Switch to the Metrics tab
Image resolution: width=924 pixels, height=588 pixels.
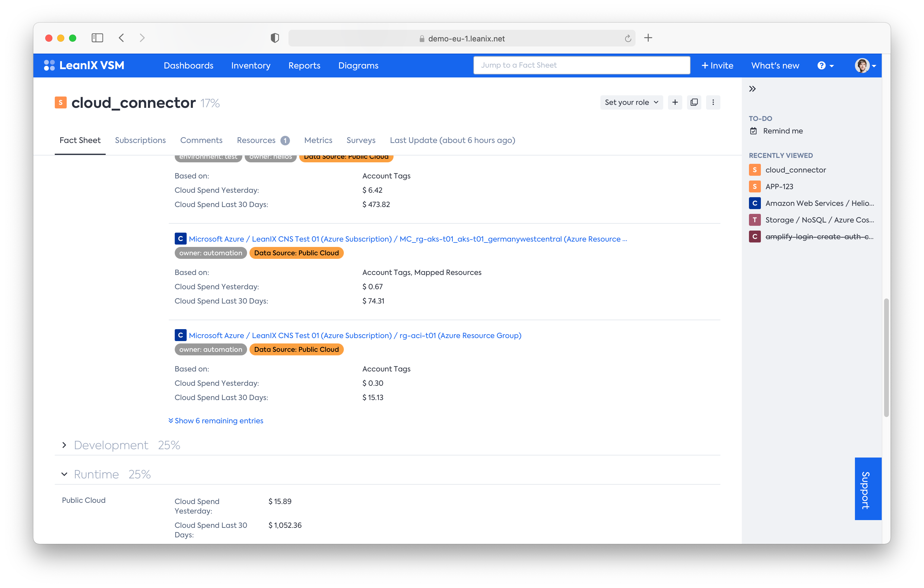[318, 140]
